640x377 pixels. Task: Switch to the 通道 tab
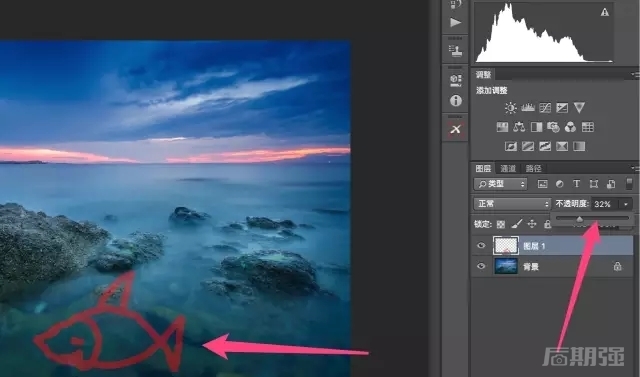tap(508, 168)
